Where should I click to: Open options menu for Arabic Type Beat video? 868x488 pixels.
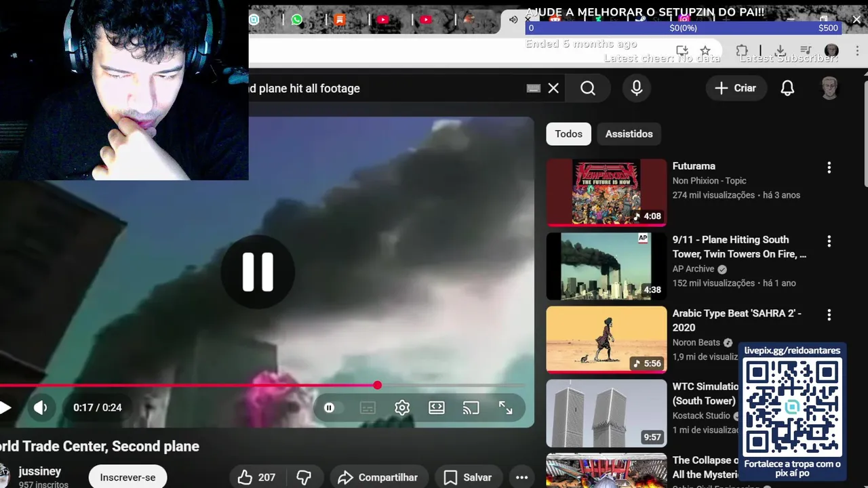coord(829,315)
